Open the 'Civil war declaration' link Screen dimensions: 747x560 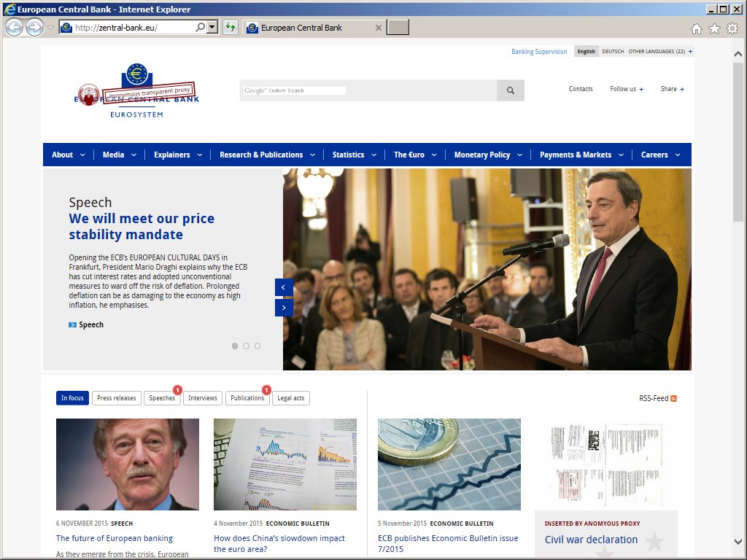591,540
